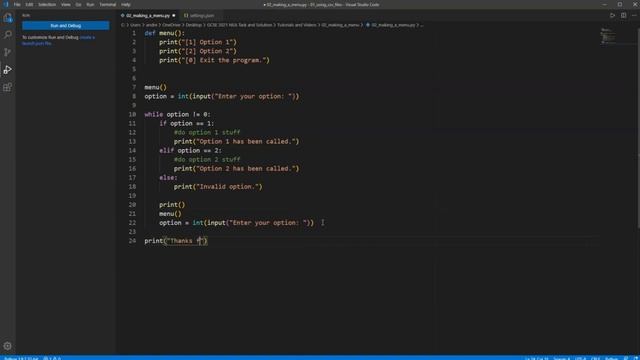The image size is (640, 360).
Task: Click the Run and Debug button
Action: (x=66, y=26)
